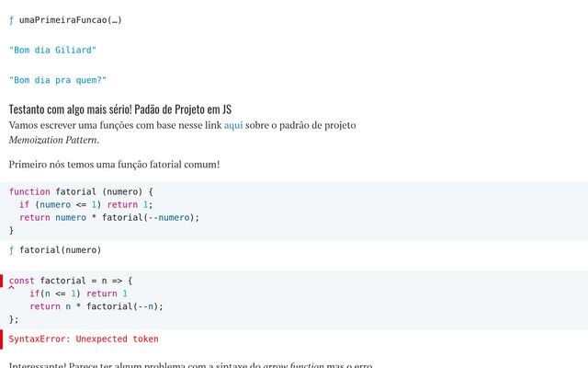Viewport: 588px width, 368px height.
Task: Expand the umaPrimeiraFuncao(…) function output
Action: coord(71,19)
